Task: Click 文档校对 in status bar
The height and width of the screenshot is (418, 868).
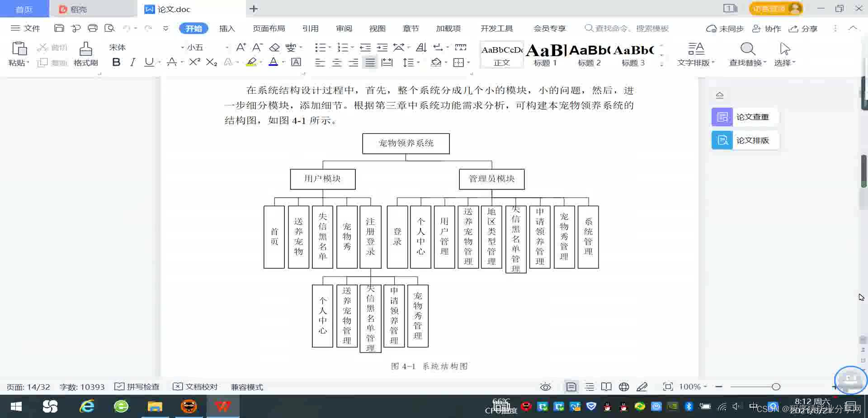Action: tap(195, 387)
